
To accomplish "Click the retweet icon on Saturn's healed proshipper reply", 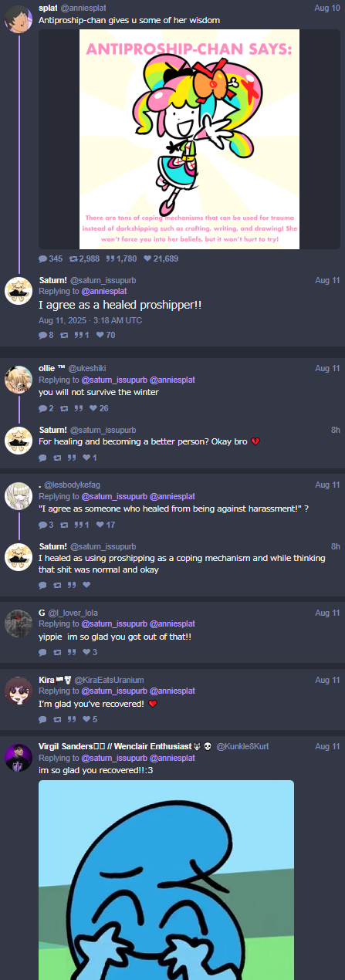I will click(x=64, y=335).
